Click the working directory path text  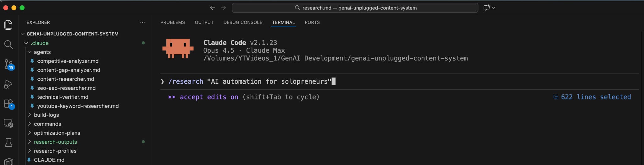click(336, 58)
